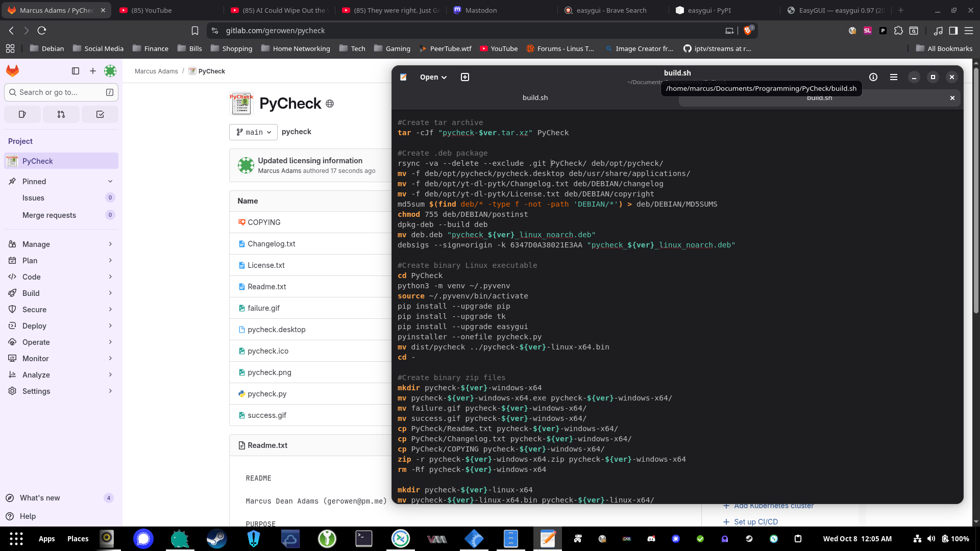Screen dimensions: 980x551
Task: Open the merge requests shortcut icon
Action: coord(61,114)
